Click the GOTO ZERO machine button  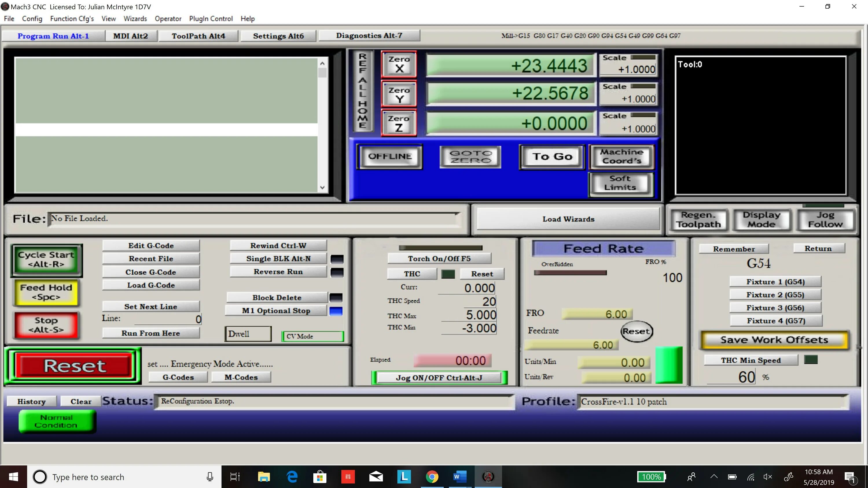click(x=470, y=156)
